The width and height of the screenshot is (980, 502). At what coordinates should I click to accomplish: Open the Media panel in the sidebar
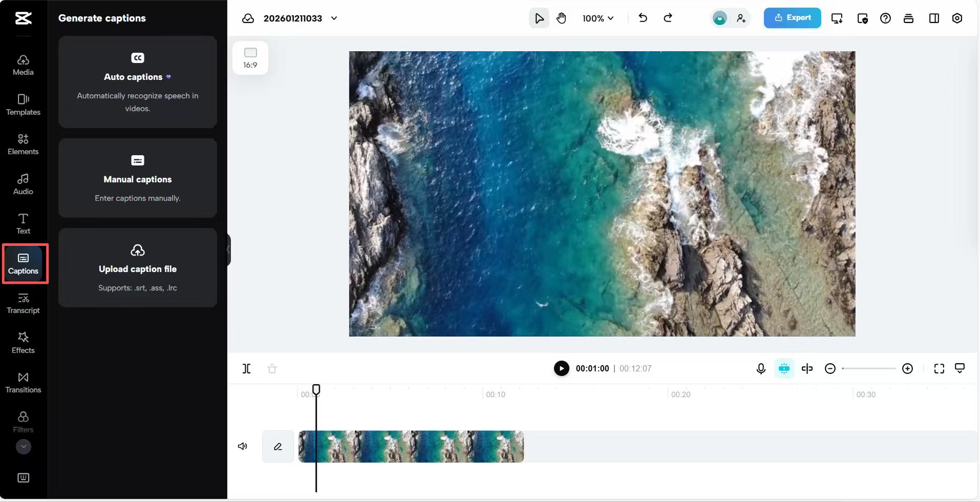click(x=23, y=64)
